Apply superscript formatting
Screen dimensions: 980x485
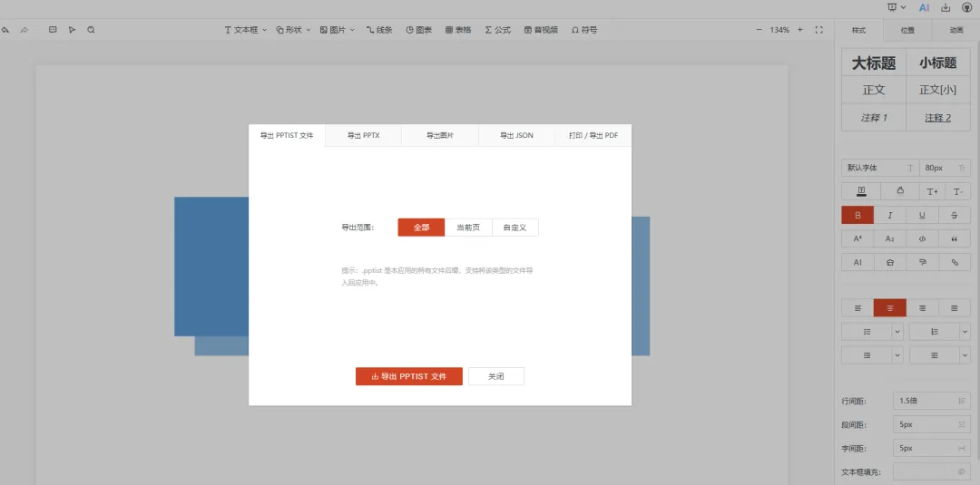pyautogui.click(x=857, y=238)
